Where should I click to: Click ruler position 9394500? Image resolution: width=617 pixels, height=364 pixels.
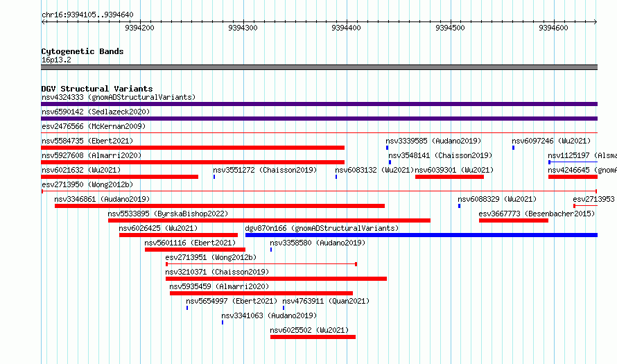[450, 28]
